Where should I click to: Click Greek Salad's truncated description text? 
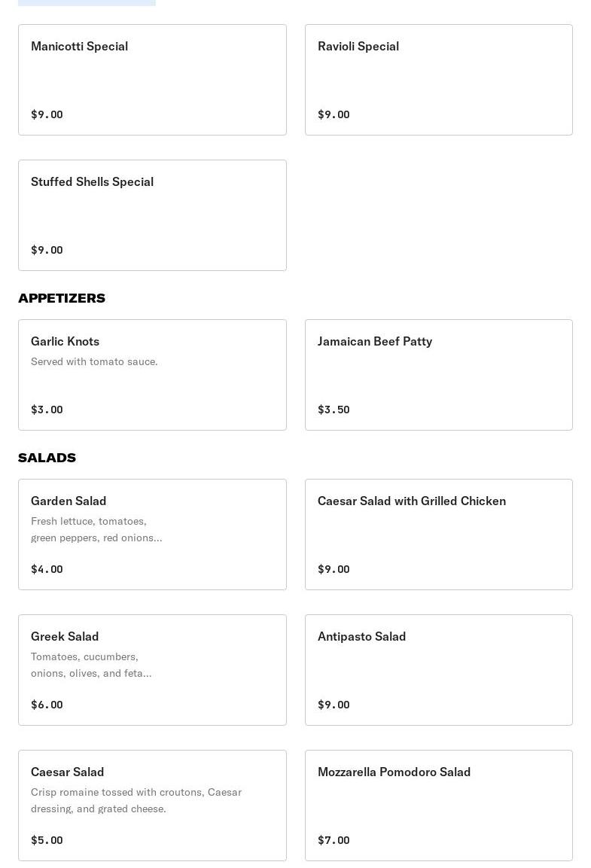tap(91, 665)
